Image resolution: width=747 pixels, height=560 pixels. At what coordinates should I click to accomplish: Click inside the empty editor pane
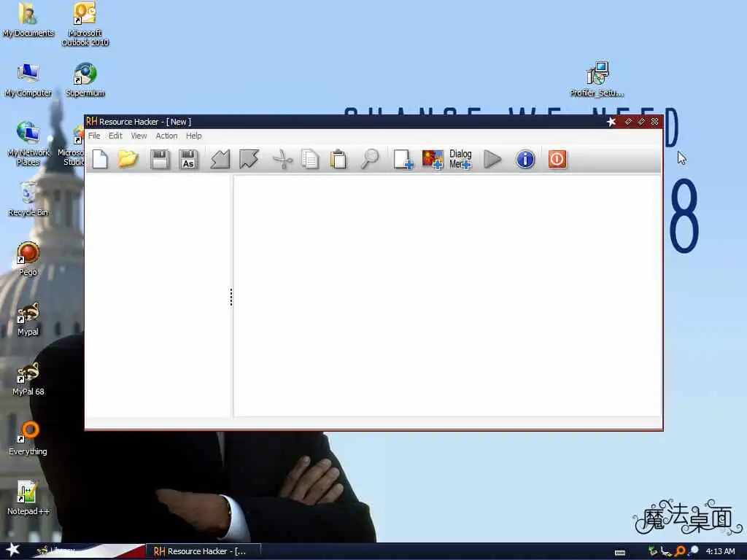coord(447,296)
